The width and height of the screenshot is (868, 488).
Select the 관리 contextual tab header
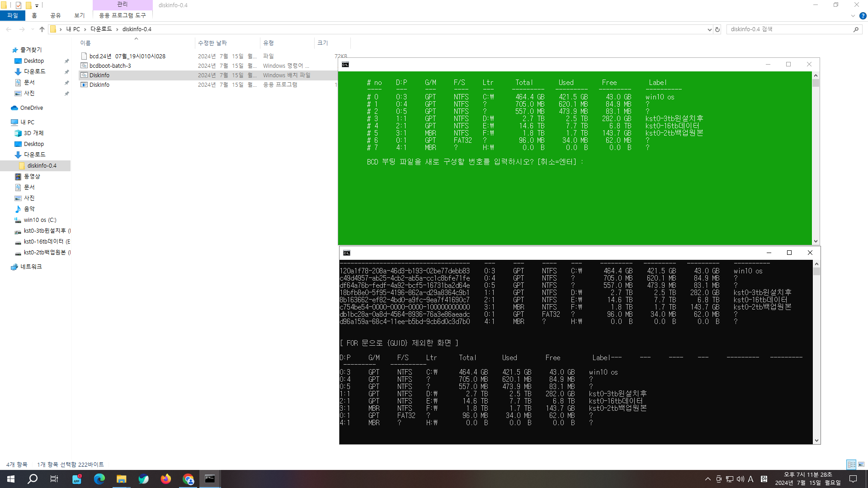(x=123, y=4)
